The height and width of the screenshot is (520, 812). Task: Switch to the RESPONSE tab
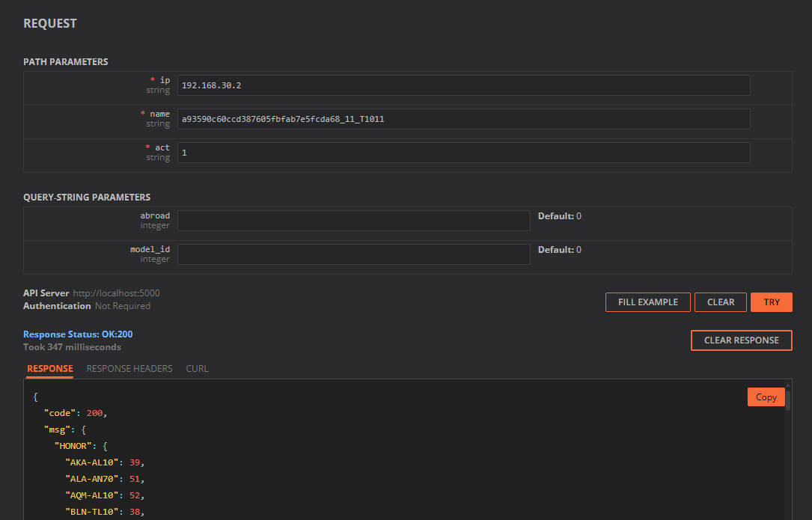[50, 369]
